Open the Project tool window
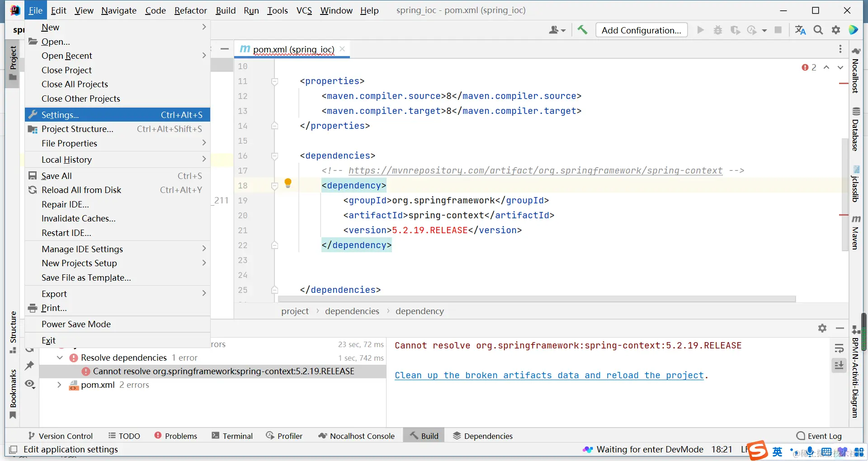 pyautogui.click(x=13, y=63)
